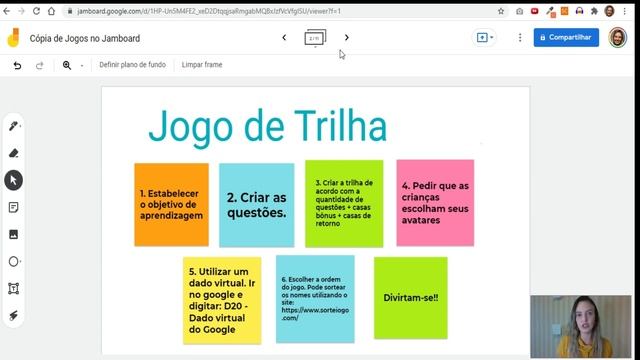Screen dimensions: 640x360
Task: Click the browser address bar URL
Action: click(x=209, y=11)
